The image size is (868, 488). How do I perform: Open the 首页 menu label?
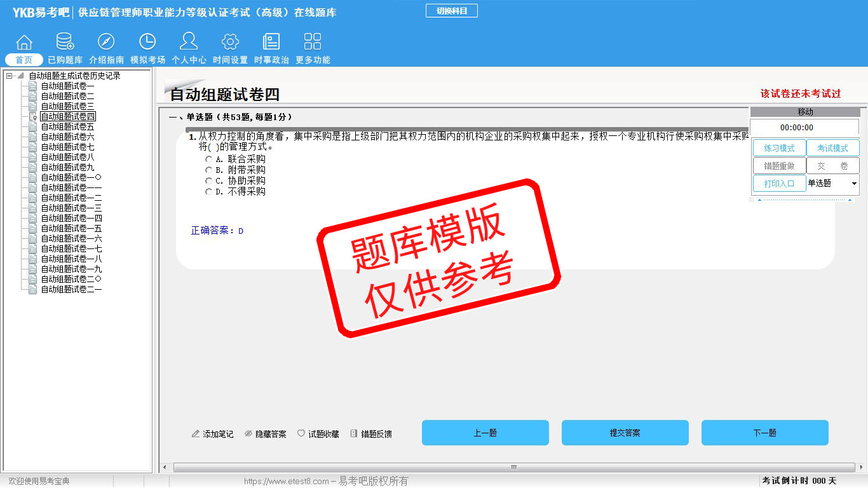[x=24, y=60]
